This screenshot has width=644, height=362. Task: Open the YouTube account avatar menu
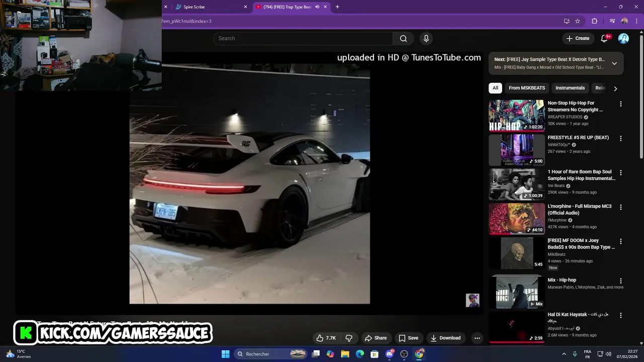point(623,39)
